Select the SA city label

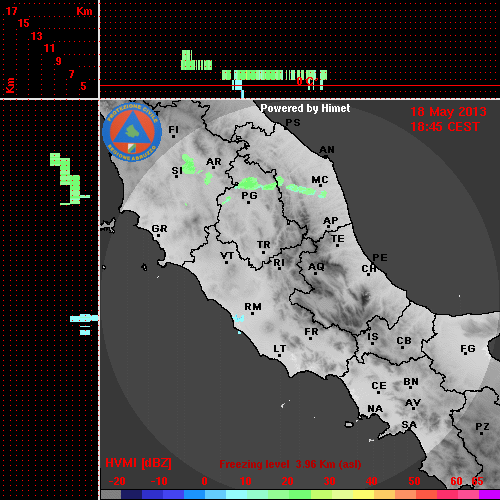[x=409, y=425]
